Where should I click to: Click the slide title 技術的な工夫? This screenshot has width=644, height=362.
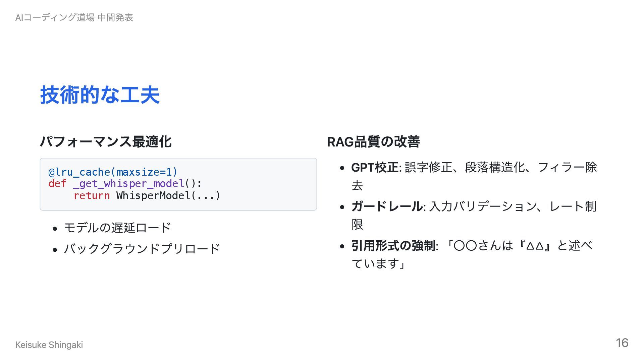100,95
